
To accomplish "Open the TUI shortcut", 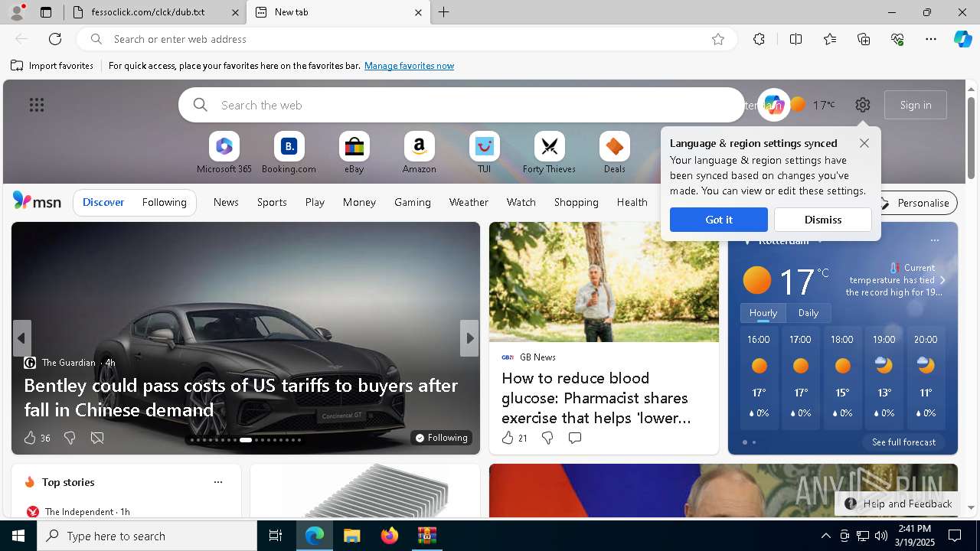I will (x=484, y=153).
